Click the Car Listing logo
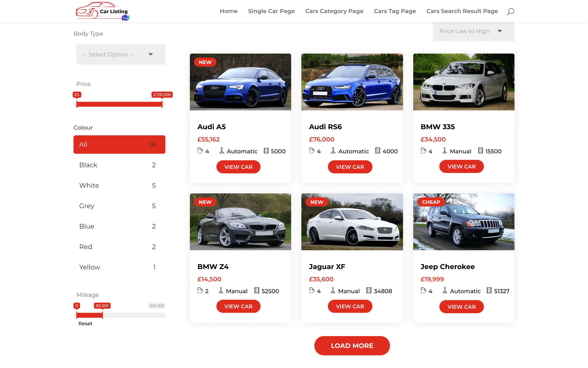Screen dimensions: 588x368 (x=102, y=11)
